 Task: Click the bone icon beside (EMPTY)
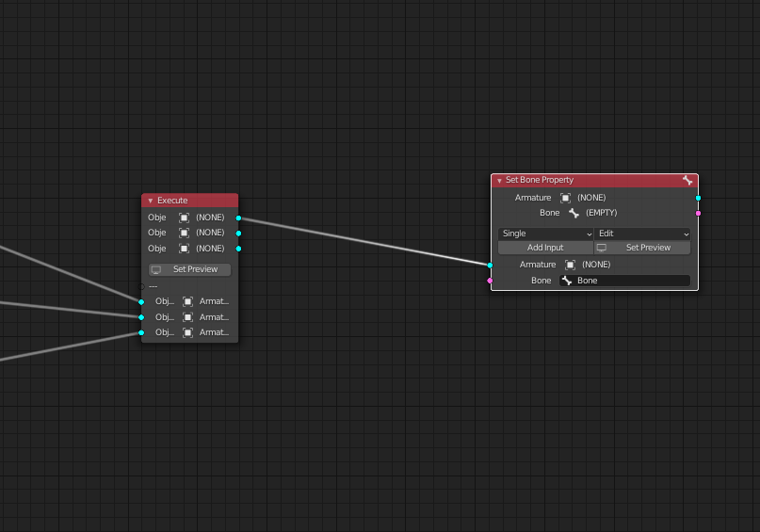click(x=574, y=213)
